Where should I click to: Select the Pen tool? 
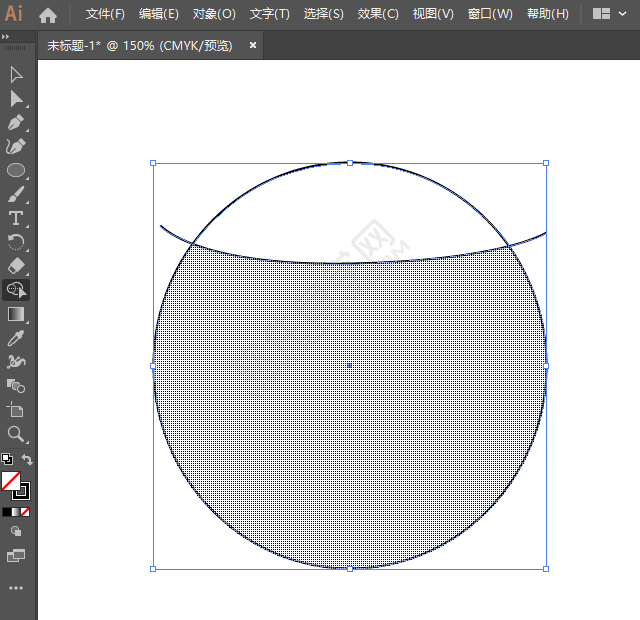[x=16, y=122]
